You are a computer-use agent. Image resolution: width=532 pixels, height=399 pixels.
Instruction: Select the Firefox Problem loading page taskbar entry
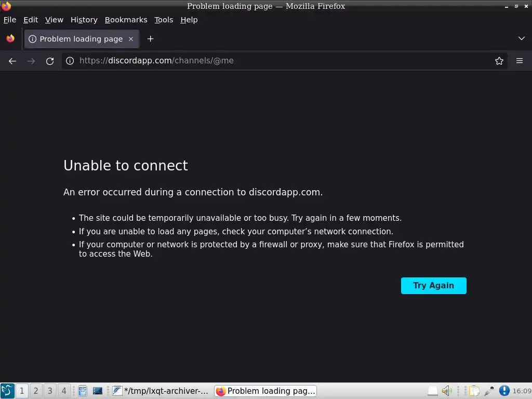pyautogui.click(x=265, y=391)
